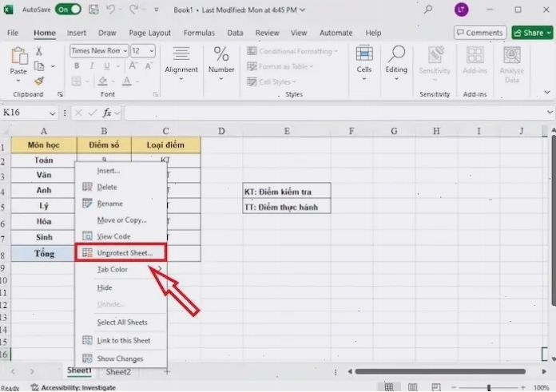Choose Link to this Sheet

coord(121,341)
